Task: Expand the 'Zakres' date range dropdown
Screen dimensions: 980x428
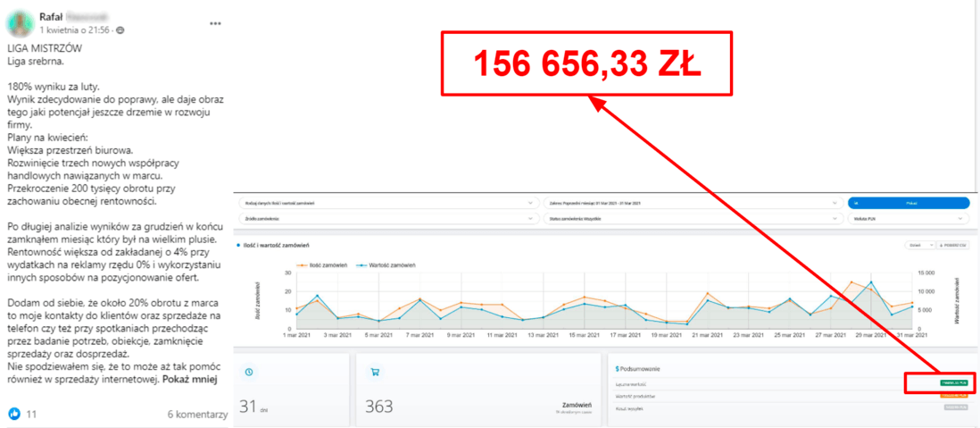Action: (691, 203)
